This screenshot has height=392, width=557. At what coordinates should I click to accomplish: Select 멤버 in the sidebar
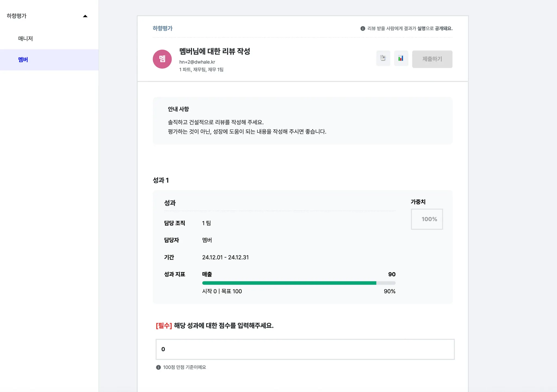pyautogui.click(x=23, y=60)
